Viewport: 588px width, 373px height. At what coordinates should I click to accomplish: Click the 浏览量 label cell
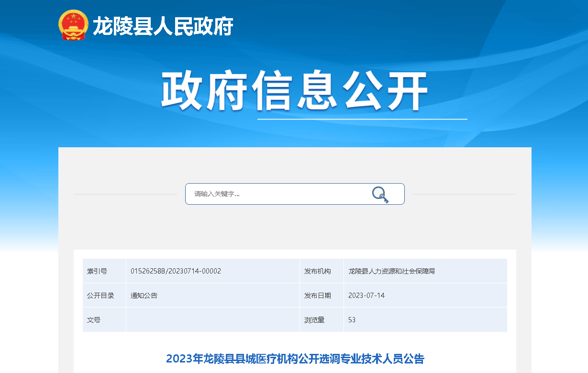(322, 320)
